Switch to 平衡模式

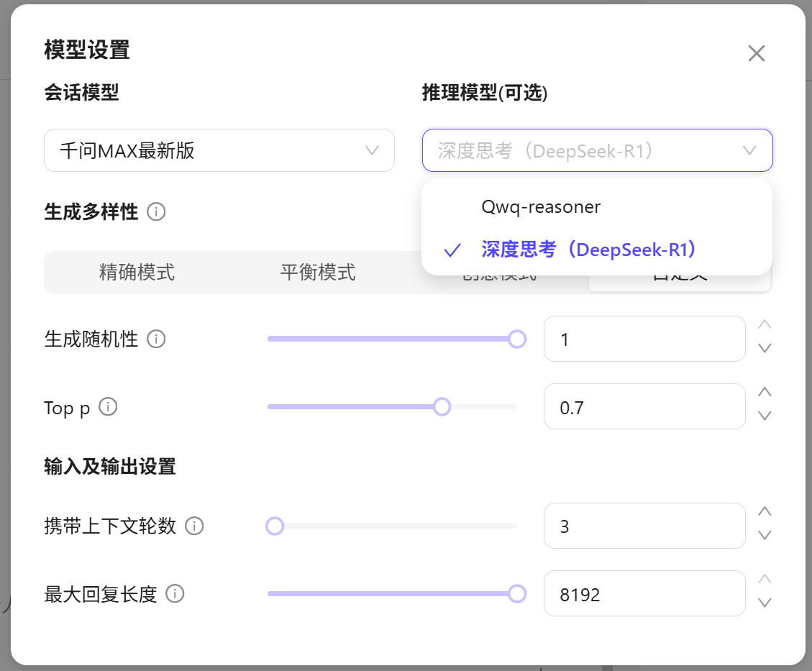tap(318, 273)
